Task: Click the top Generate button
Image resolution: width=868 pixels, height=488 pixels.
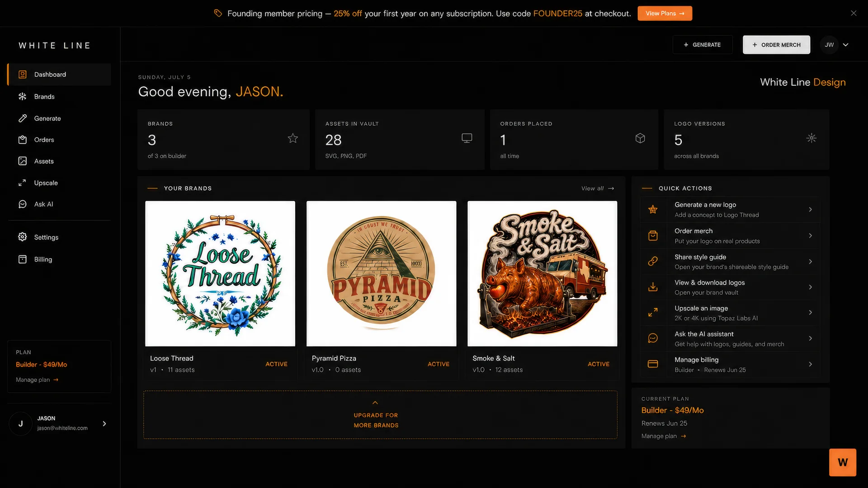Action: tap(702, 45)
